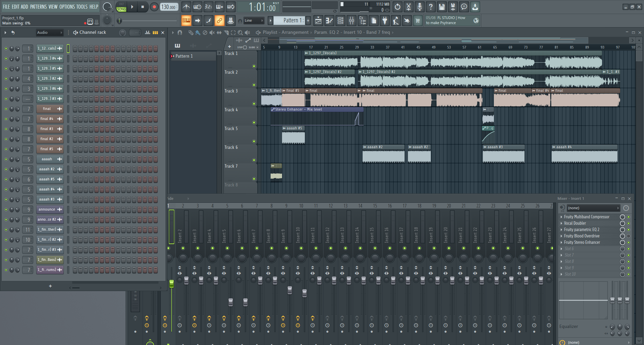Image resolution: width=644 pixels, height=345 pixels.
Task: Add a new channel with plus button
Action: click(x=50, y=286)
